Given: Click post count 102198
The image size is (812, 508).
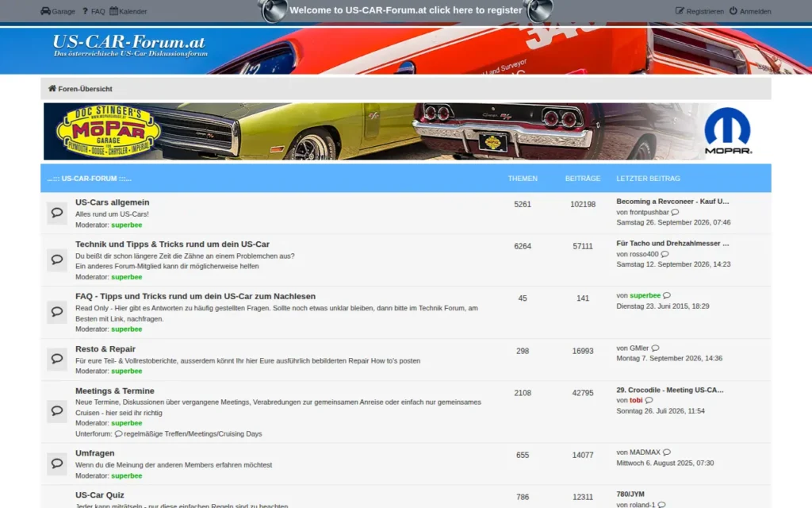Looking at the screenshot, I should (583, 204).
